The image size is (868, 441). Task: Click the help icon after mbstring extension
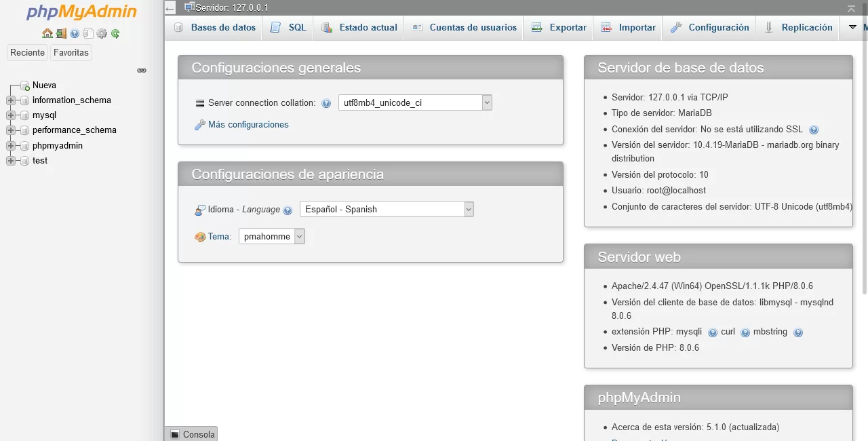point(798,332)
